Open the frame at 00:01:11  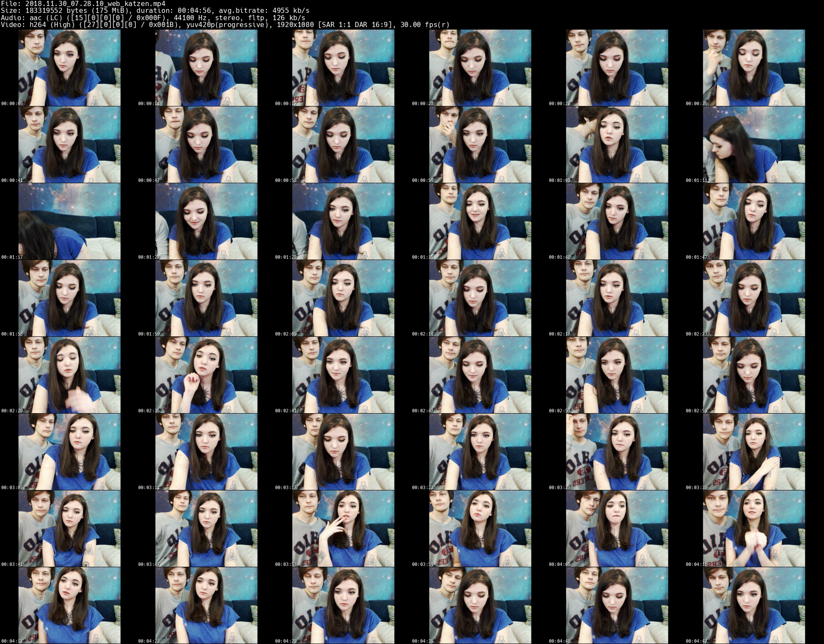(754, 145)
